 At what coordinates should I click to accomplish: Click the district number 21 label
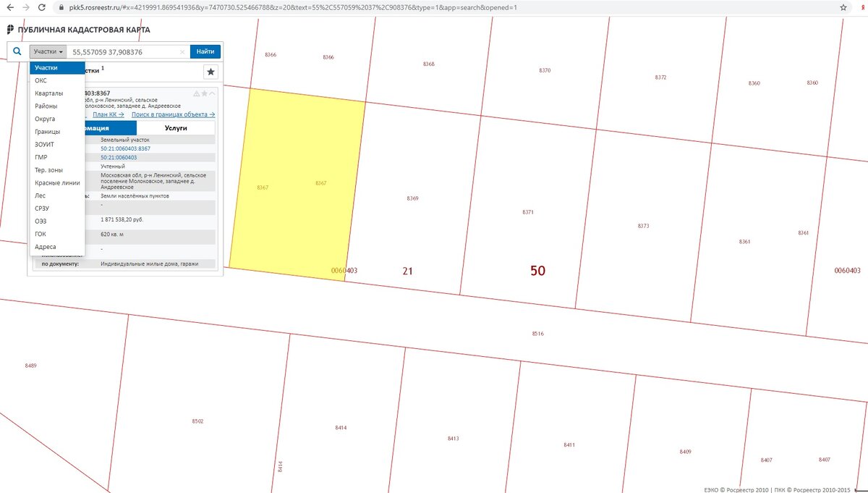coord(407,271)
